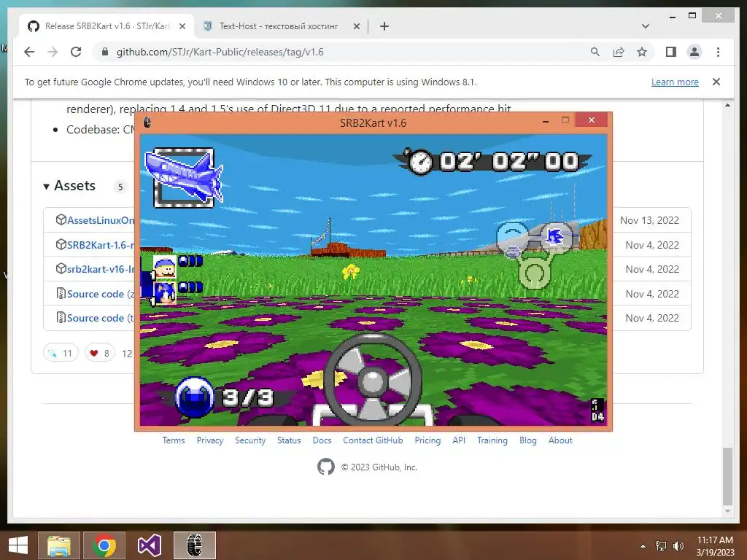This screenshot has width=747, height=560.
Task: Open Chrome's three-dot menu
Action: [x=718, y=52]
